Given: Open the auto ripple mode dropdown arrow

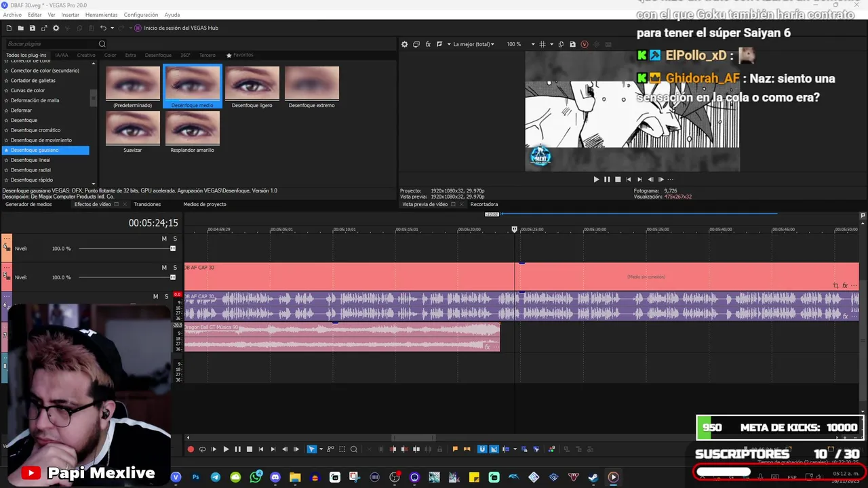Looking at the screenshot, I should click(x=515, y=449).
